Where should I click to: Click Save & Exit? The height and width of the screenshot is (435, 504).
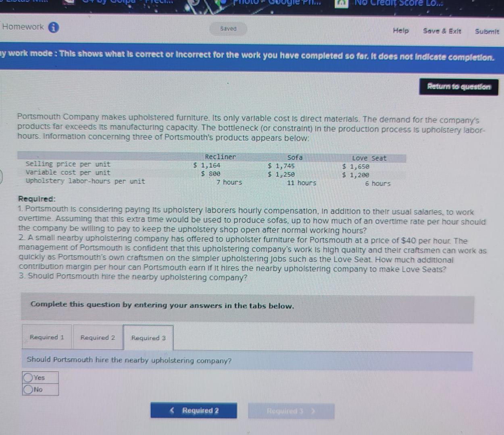[442, 31]
